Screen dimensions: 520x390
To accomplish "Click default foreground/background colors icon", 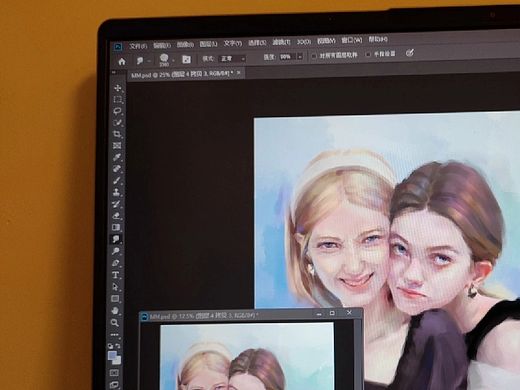I will 110,346.
